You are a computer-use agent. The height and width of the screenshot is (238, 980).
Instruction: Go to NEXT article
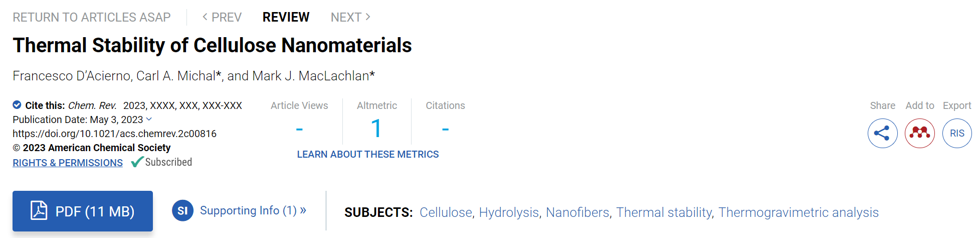(350, 17)
